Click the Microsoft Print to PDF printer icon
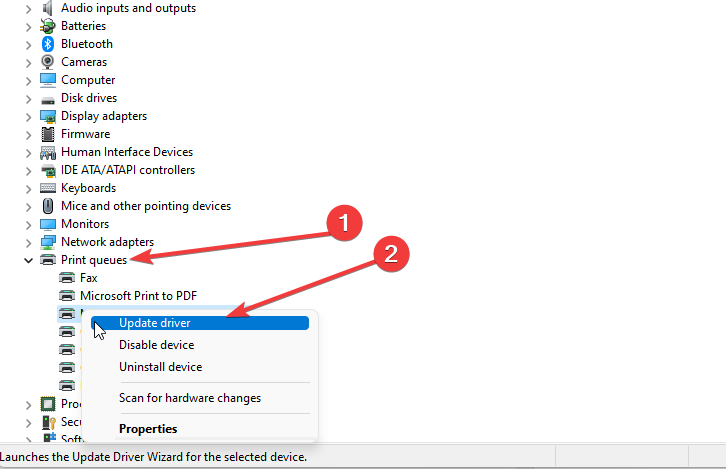Viewport: 726px width, 469px height. coord(67,296)
